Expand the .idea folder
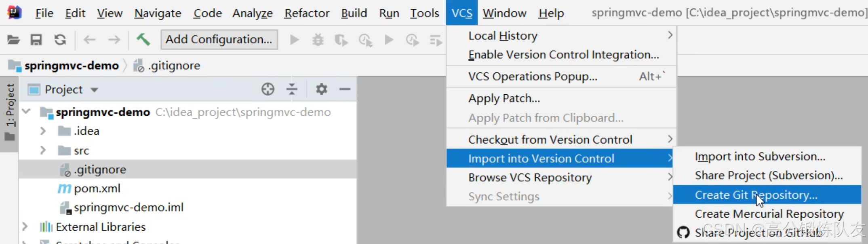This screenshot has width=868, height=244. [x=43, y=131]
